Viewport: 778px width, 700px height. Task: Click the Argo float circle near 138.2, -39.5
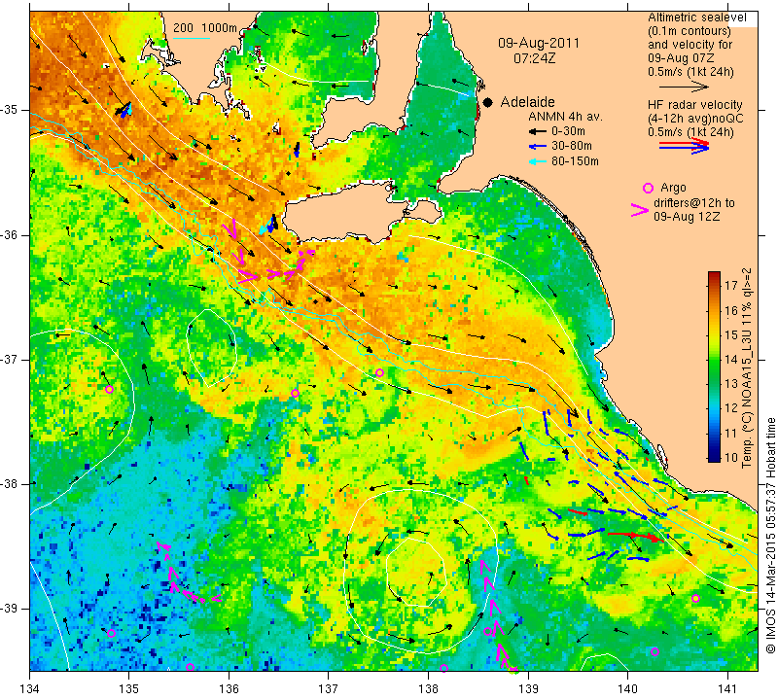[443, 668]
